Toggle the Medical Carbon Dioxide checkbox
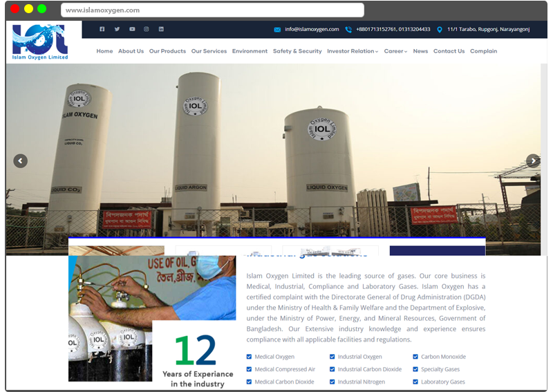The width and height of the screenshot is (553, 392). click(249, 382)
